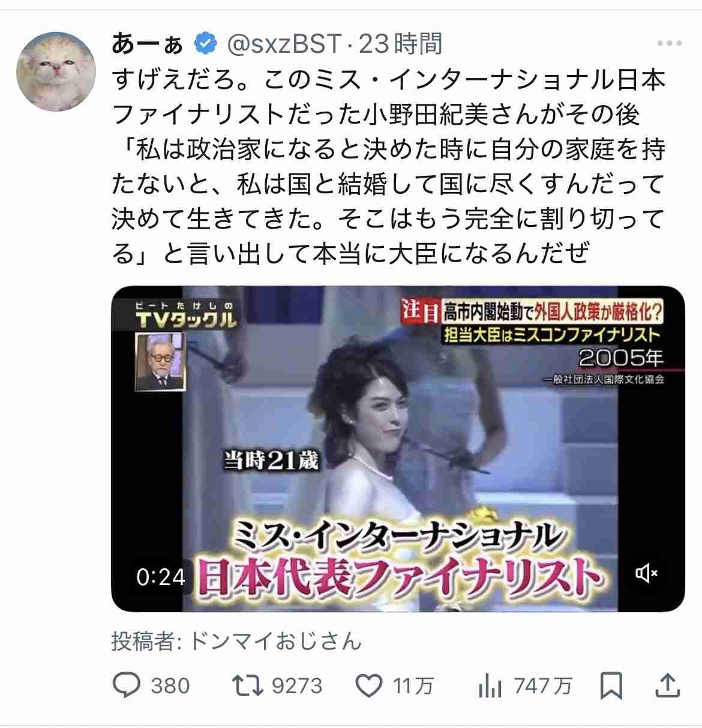Open the reply icon with 380 comments
This screenshot has height=728, width=702.
(x=126, y=685)
